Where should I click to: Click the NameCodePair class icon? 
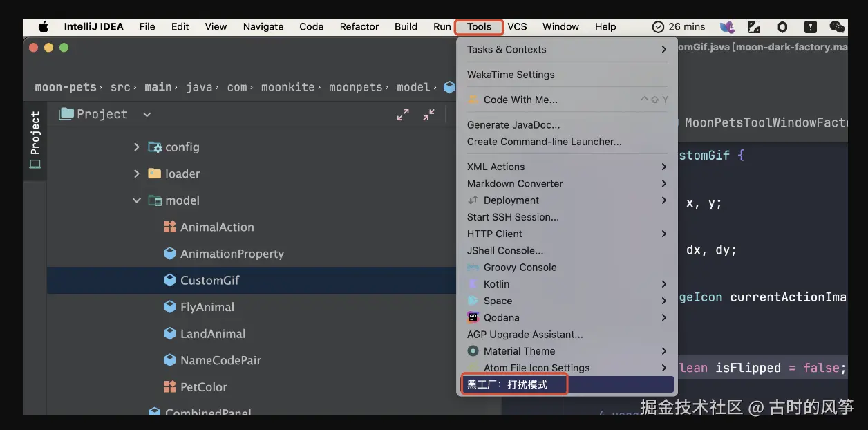pos(169,360)
